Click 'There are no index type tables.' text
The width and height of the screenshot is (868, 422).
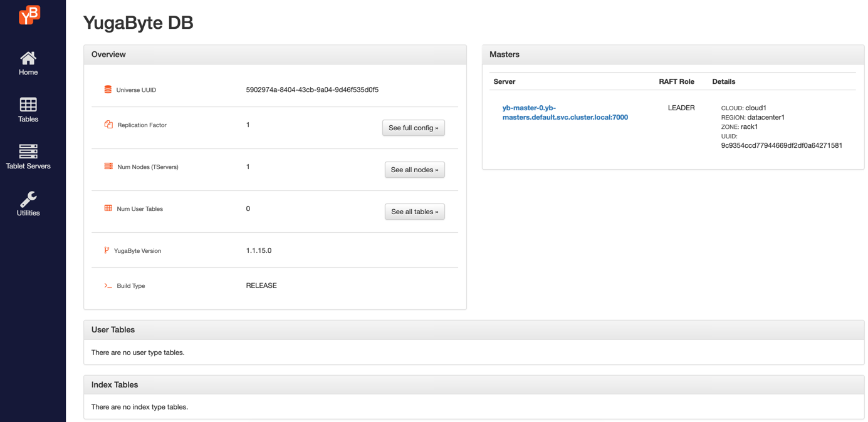140,407
